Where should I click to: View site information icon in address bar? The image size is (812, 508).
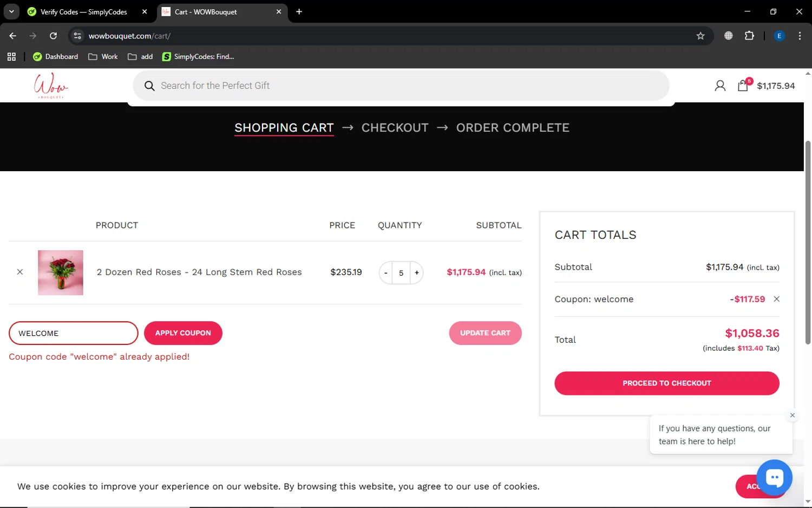click(x=77, y=36)
